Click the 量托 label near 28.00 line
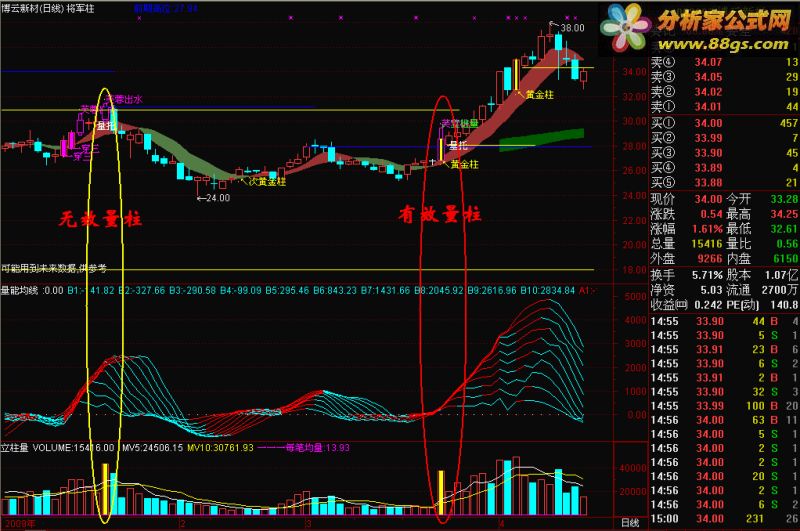 click(x=458, y=145)
